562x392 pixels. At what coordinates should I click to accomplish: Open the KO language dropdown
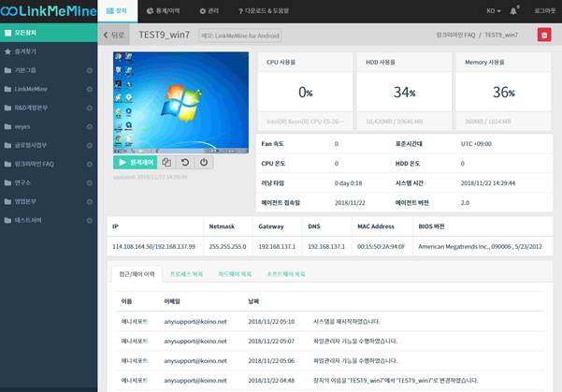pos(492,10)
